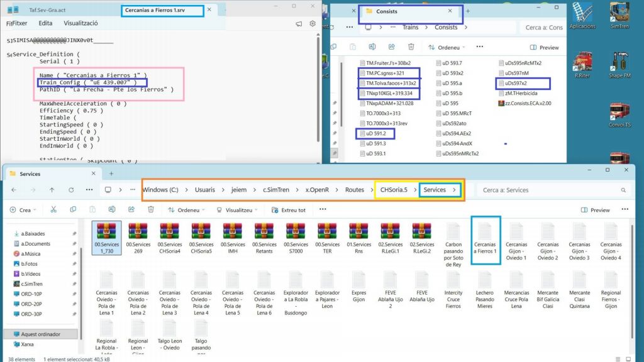Click the Delete trash icon in Services toolbar
The width and height of the screenshot is (644, 362).
(151, 210)
